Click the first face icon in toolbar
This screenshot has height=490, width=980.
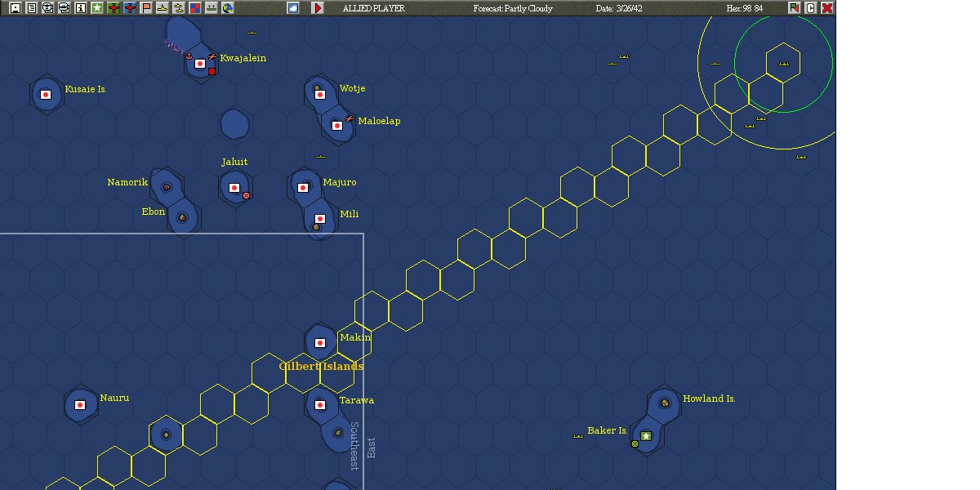tap(47, 7)
